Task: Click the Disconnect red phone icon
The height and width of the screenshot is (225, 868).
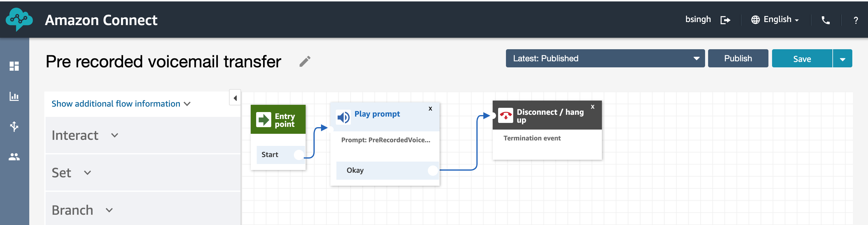Action: (505, 115)
